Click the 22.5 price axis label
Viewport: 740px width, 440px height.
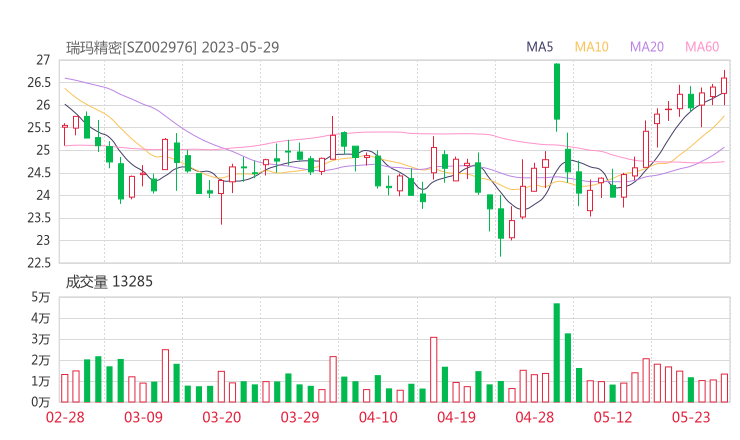coord(39,263)
